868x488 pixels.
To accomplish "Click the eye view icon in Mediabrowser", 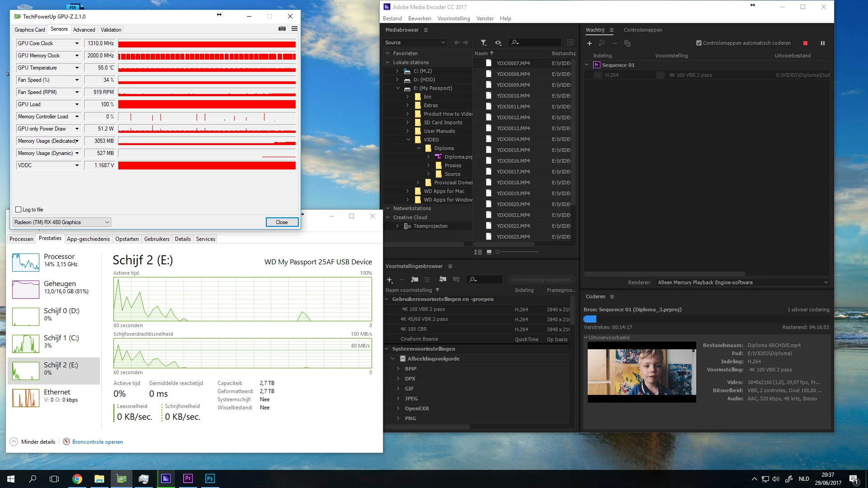I will coord(498,42).
